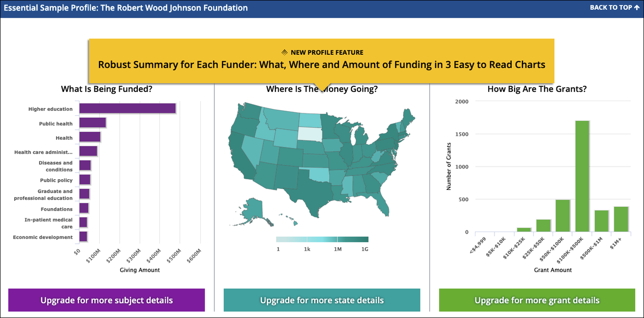Click Upgrade for more subject details
This screenshot has width=644, height=318.
click(x=106, y=300)
